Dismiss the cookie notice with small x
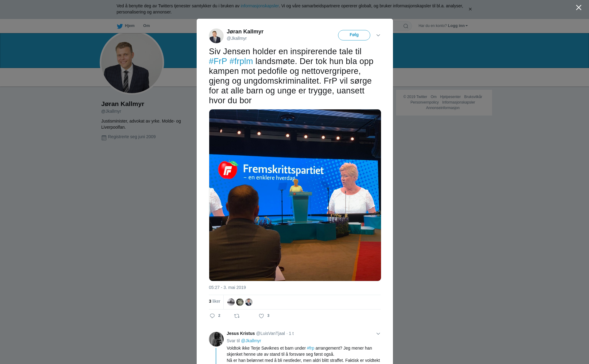 tap(470, 9)
